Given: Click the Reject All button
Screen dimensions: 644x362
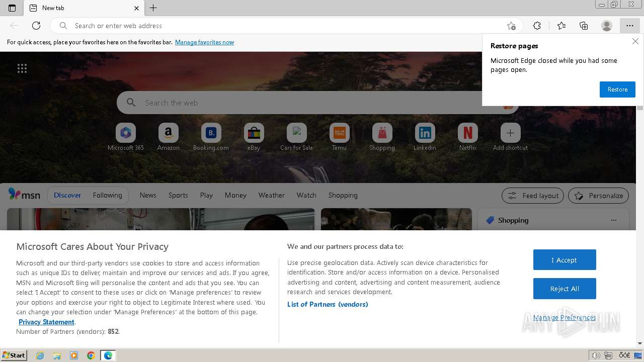Looking at the screenshot, I should pos(565,289).
